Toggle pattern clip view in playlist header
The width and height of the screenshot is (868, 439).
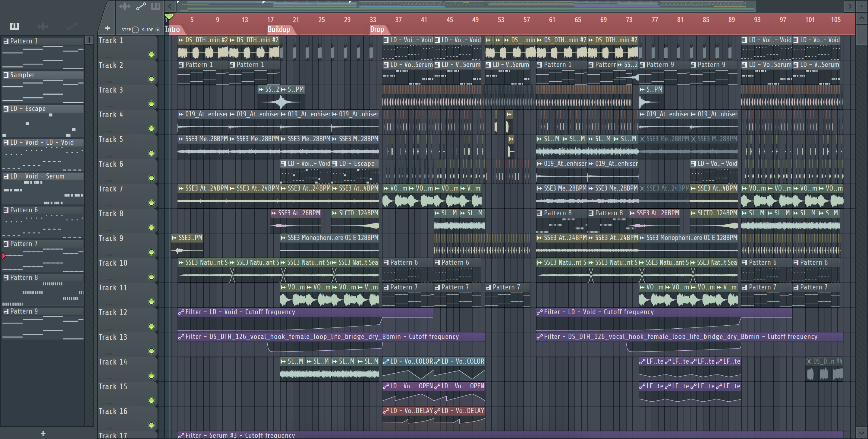click(156, 6)
